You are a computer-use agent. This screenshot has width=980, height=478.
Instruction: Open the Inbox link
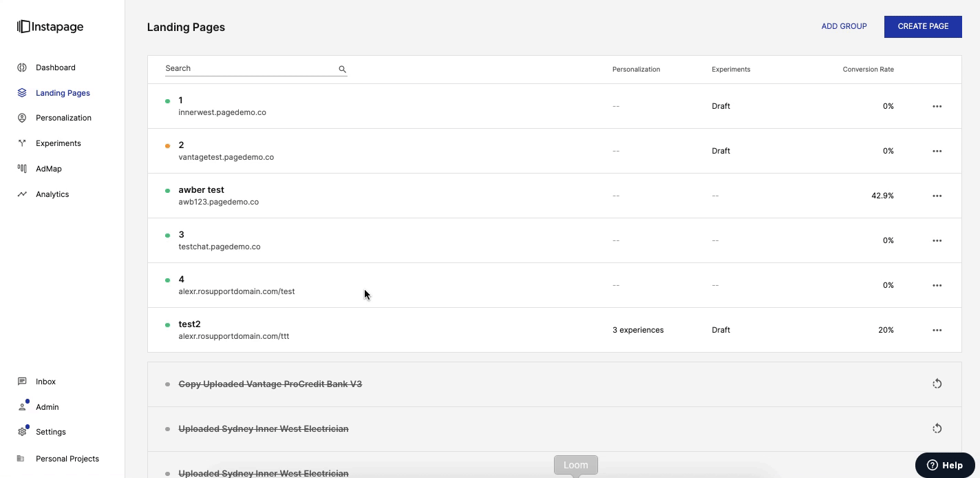click(x=45, y=382)
